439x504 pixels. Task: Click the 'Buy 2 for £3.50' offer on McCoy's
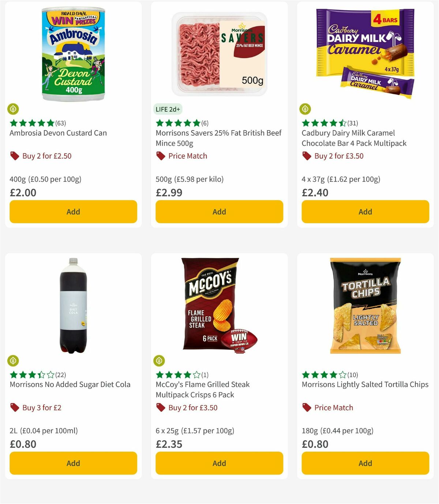click(x=192, y=408)
